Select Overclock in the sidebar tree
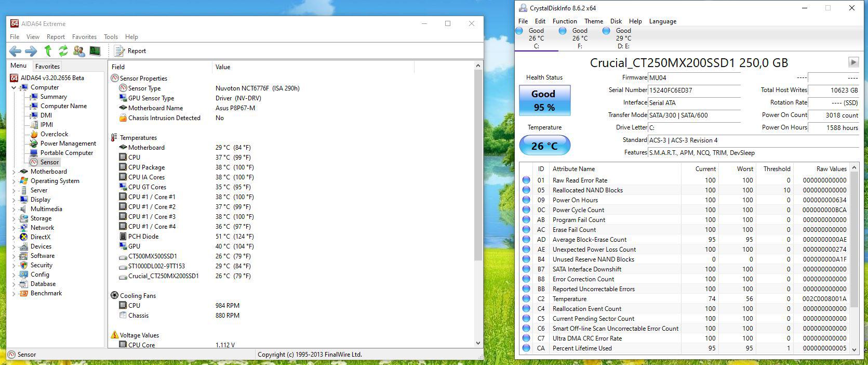 pyautogui.click(x=54, y=134)
